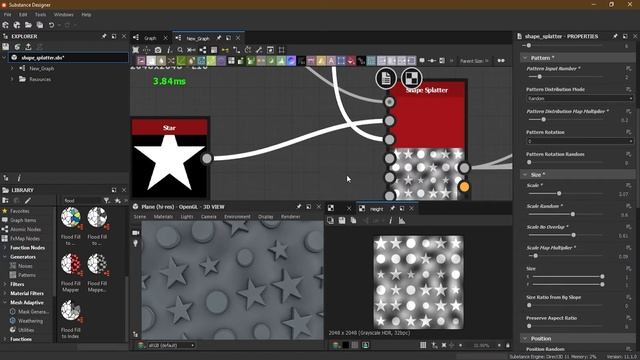Collapse the shape_splatter.sbs package tree
The width and height of the screenshot is (640, 360).
4,58
